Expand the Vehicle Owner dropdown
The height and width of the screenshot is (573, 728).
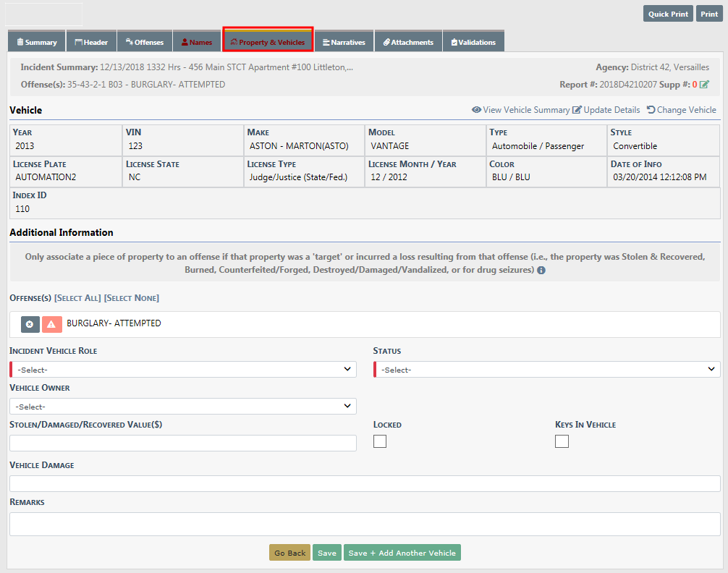[183, 407]
